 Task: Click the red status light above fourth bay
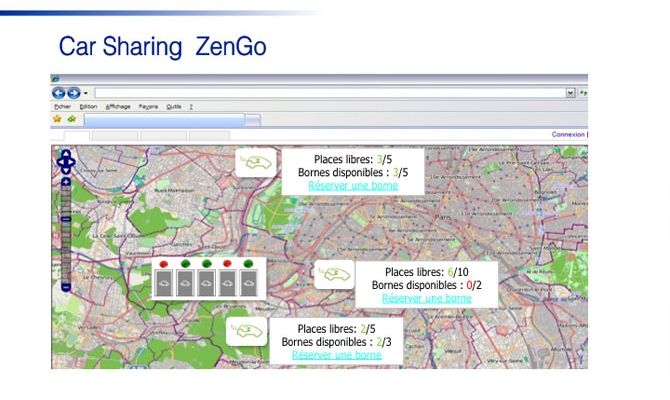click(227, 263)
